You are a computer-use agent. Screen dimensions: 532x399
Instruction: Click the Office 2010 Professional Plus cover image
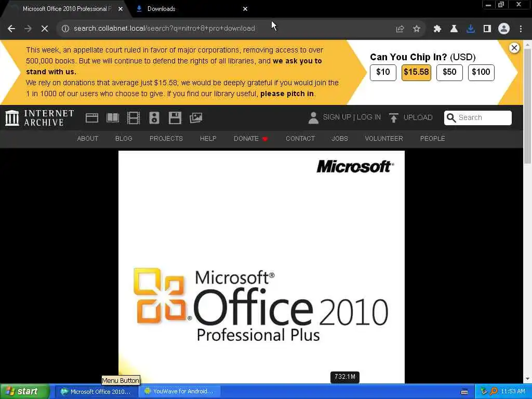tap(261, 267)
